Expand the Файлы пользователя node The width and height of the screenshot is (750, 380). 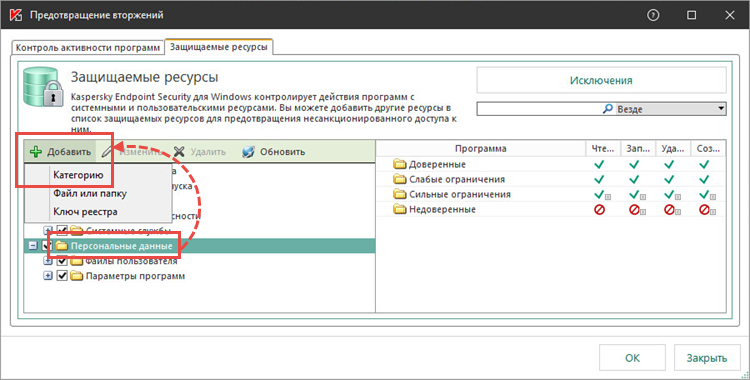tap(48, 261)
